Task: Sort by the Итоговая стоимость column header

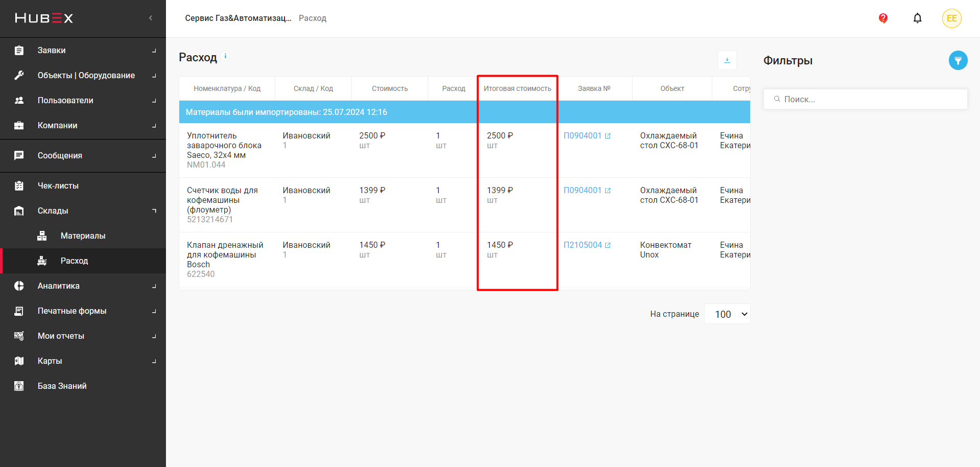Action: coord(517,89)
